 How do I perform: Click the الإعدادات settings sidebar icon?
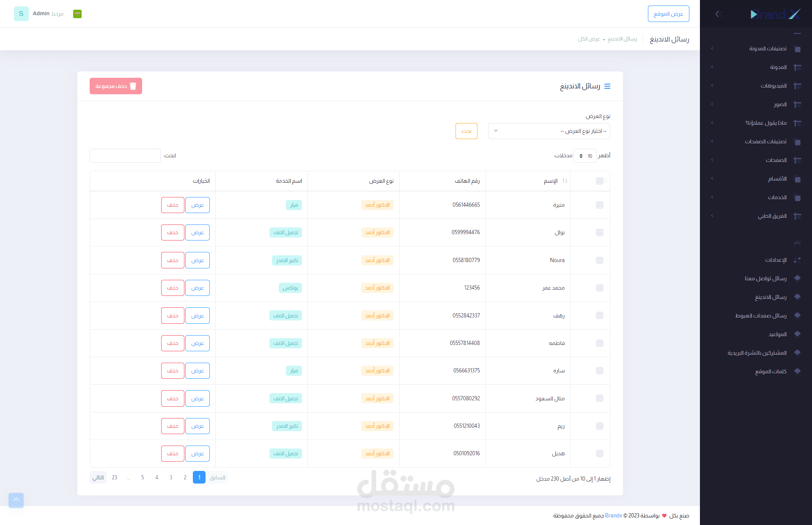coord(797,260)
